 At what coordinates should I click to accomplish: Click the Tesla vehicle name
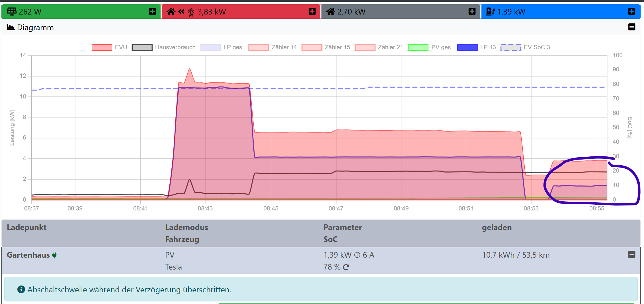click(x=173, y=267)
